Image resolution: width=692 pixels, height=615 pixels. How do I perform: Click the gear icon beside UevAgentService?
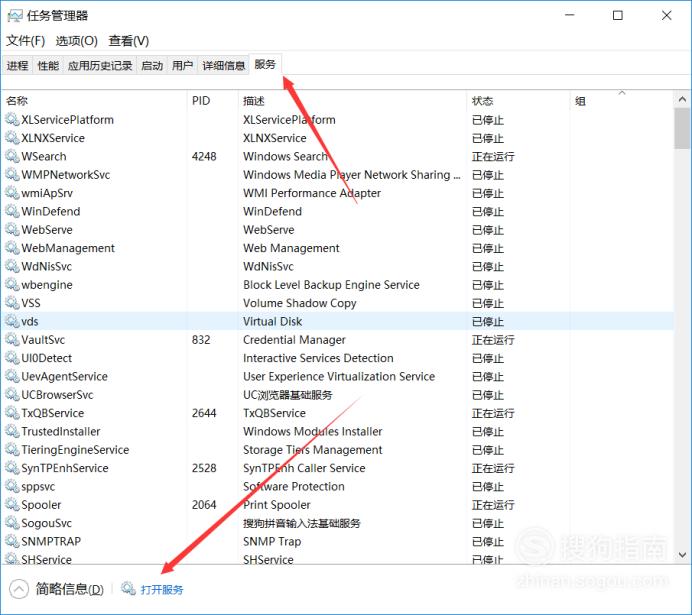12,376
